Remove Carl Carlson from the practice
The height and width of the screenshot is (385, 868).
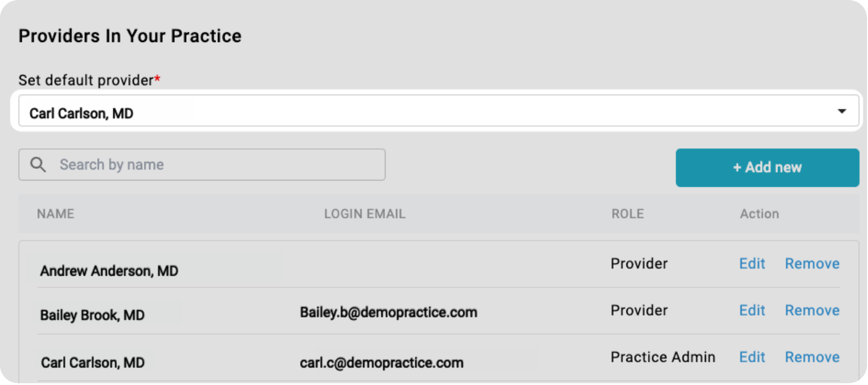(812, 358)
